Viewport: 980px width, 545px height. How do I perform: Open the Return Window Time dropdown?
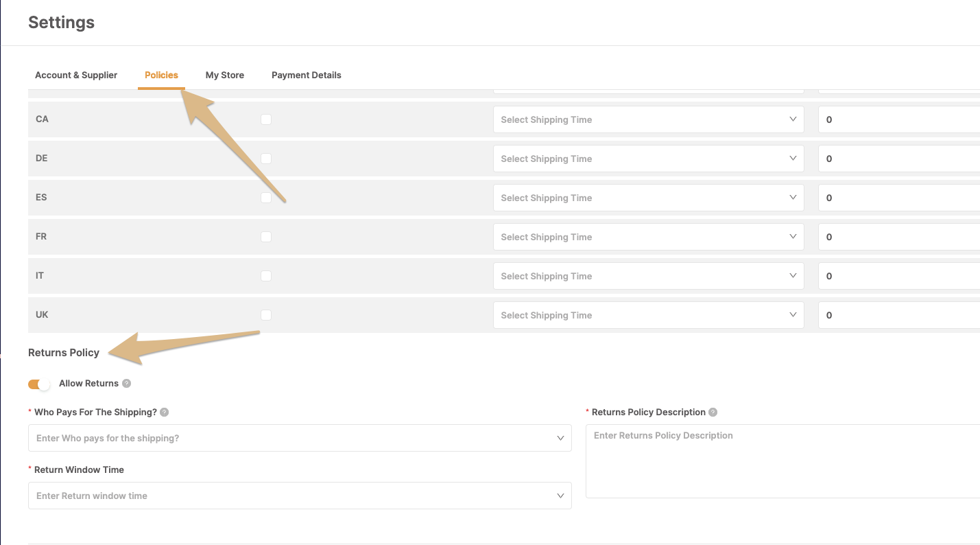pos(299,496)
